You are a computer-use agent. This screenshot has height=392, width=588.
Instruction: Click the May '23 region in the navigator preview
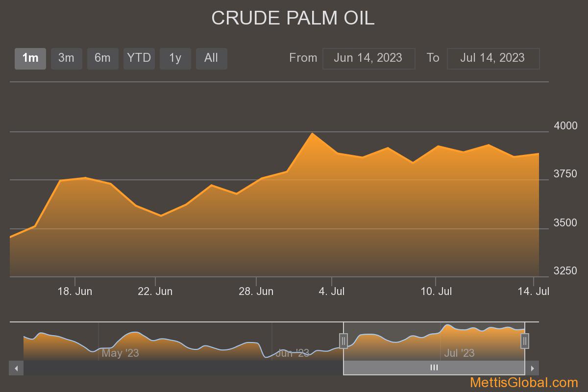[121, 353]
